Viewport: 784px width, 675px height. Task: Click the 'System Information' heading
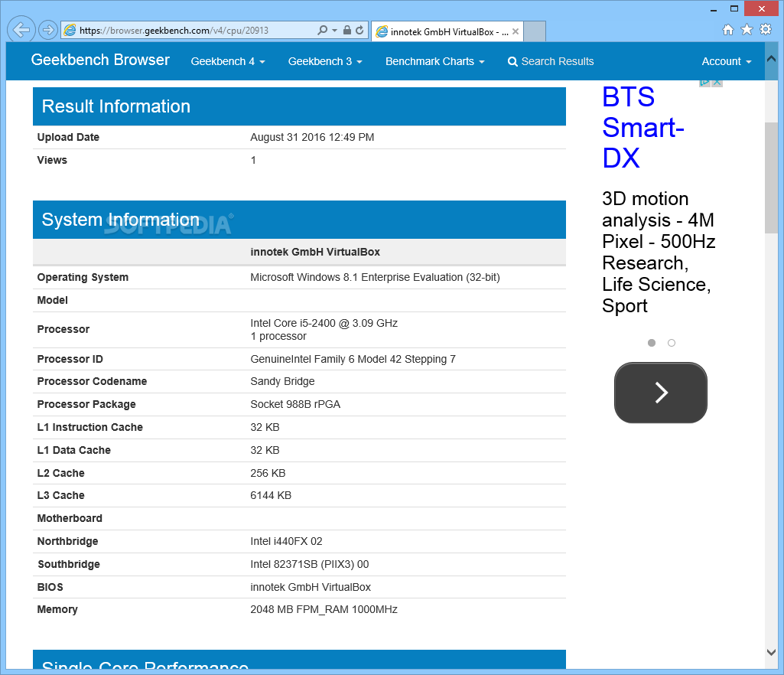tap(121, 220)
